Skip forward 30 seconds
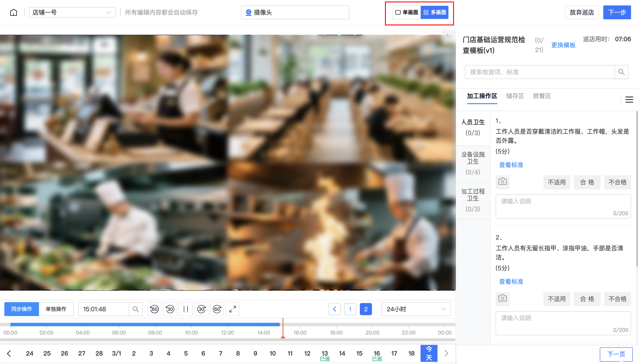Viewport: 638px width, 364px height. [x=201, y=309]
